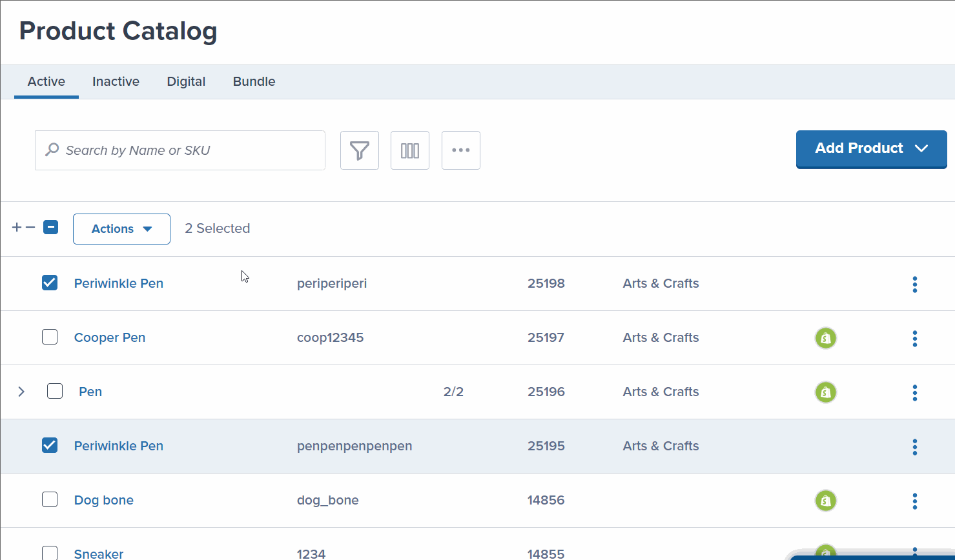Image resolution: width=955 pixels, height=560 pixels.
Task: Switch to the Inactive tab
Action: [x=116, y=81]
